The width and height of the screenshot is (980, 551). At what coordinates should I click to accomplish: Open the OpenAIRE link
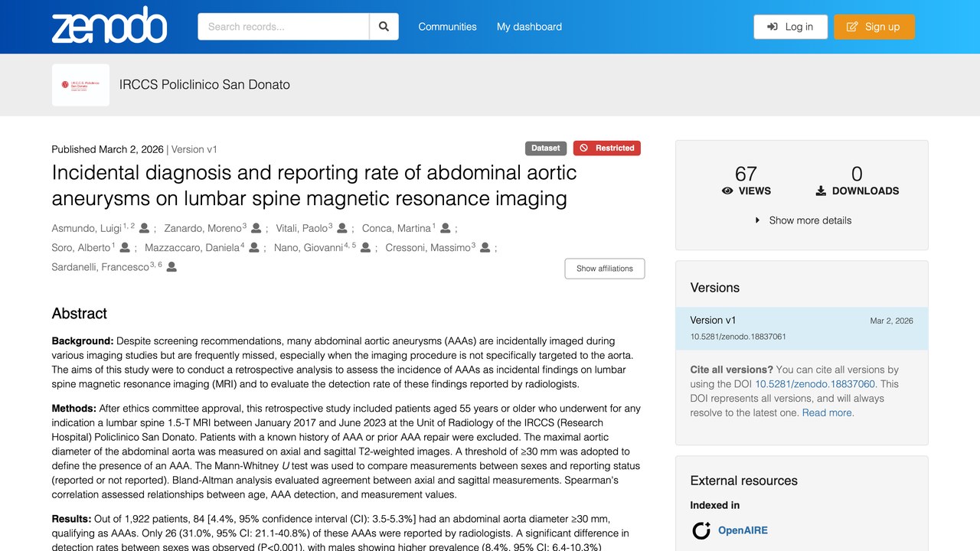(743, 530)
